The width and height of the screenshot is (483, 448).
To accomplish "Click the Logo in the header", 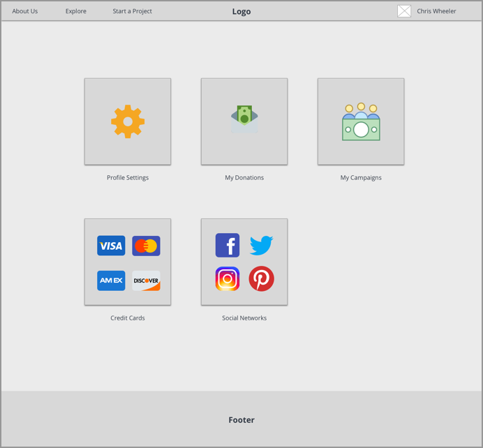I will [241, 11].
